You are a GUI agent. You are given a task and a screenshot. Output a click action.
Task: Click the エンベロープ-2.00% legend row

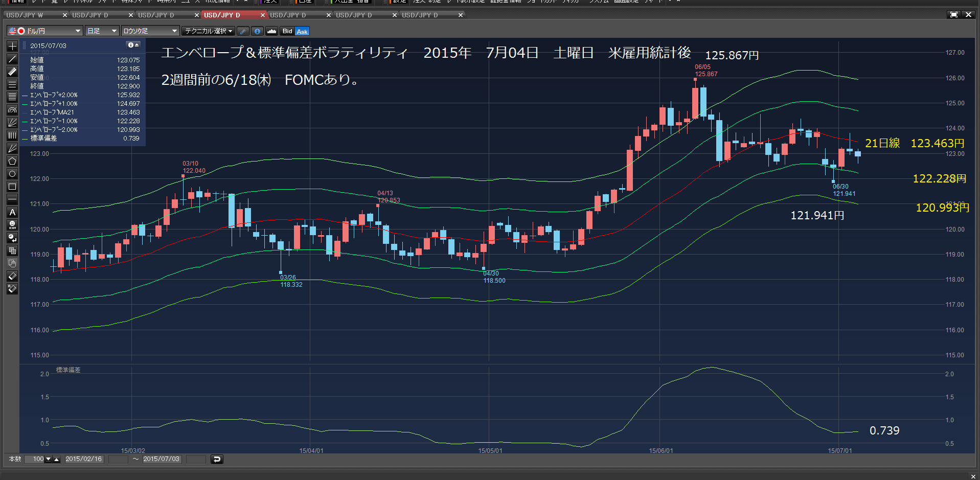82,130
